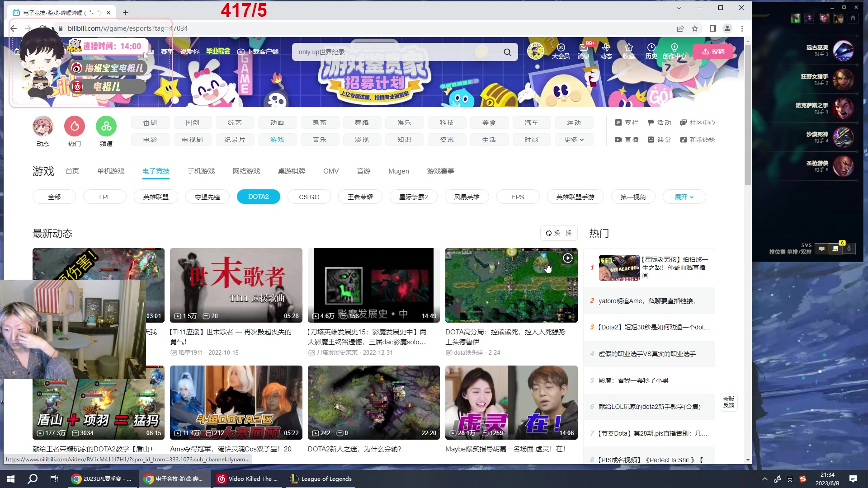This screenshot has width=868, height=488.
Task: Expand the 更多 categories dropdown
Action: coord(574,140)
